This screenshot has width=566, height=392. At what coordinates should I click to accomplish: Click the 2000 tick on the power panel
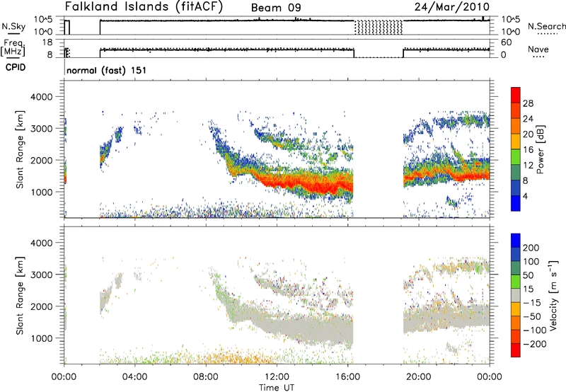[41, 160]
